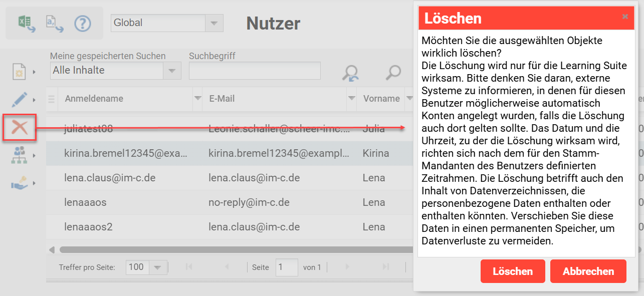Viewport: 644px width, 296px height.
Task: Sort by E-Mail column header
Action: coord(222,99)
